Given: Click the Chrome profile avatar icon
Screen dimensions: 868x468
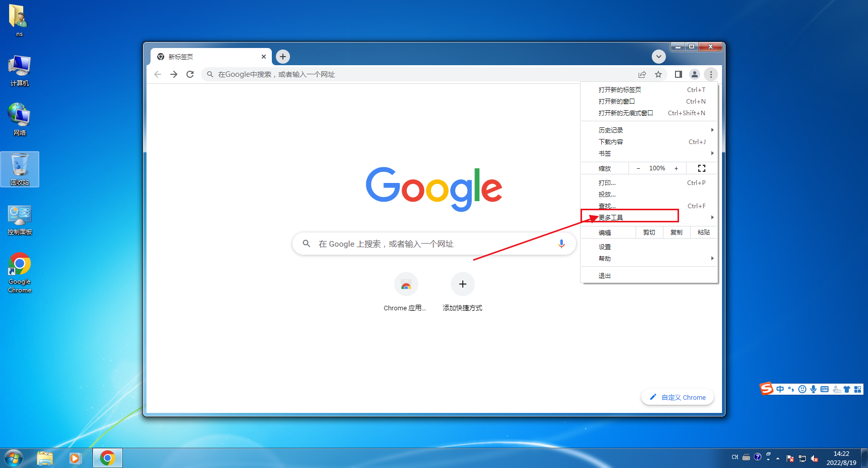Looking at the screenshot, I should click(694, 74).
